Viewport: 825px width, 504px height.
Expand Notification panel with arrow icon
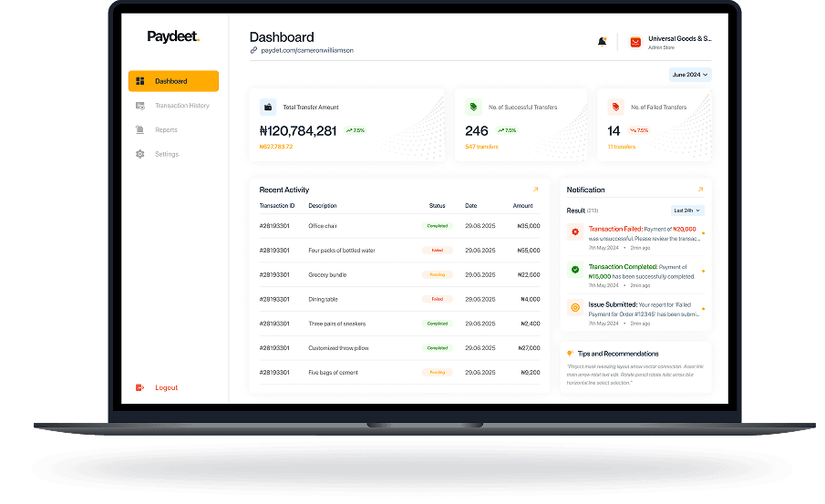tap(700, 190)
